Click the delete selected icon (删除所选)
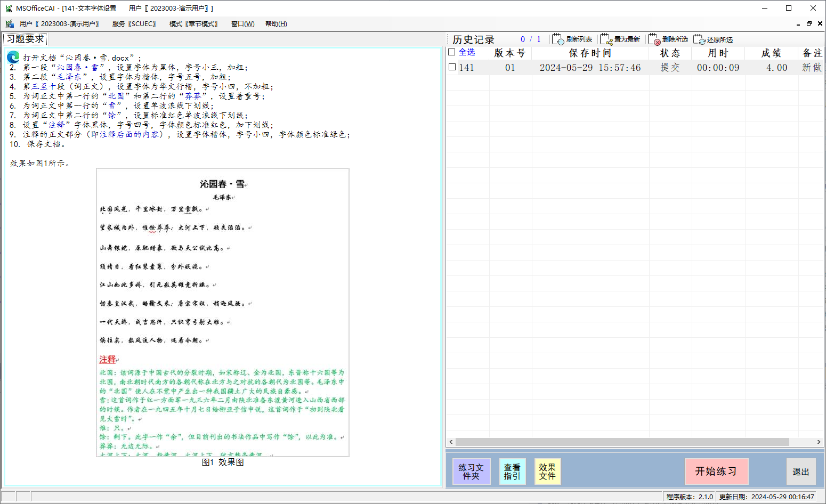 (654, 39)
